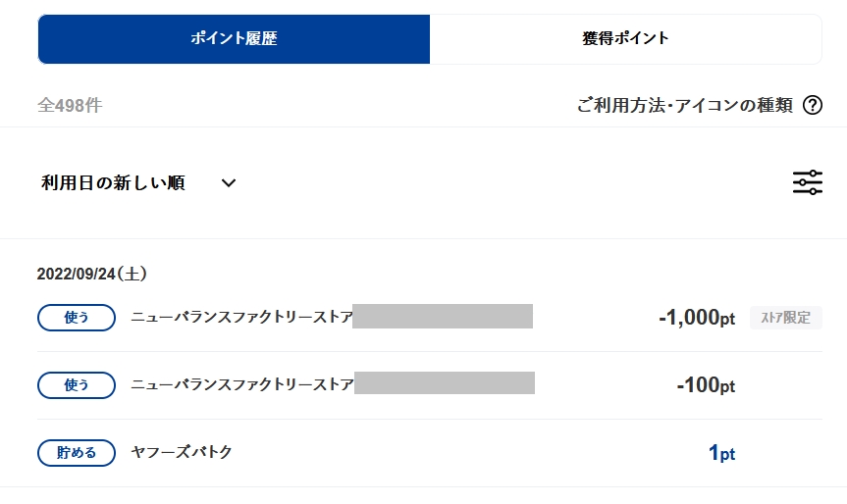The height and width of the screenshot is (504, 847).
Task: Click the -1,000pt point amount
Action: [696, 318]
